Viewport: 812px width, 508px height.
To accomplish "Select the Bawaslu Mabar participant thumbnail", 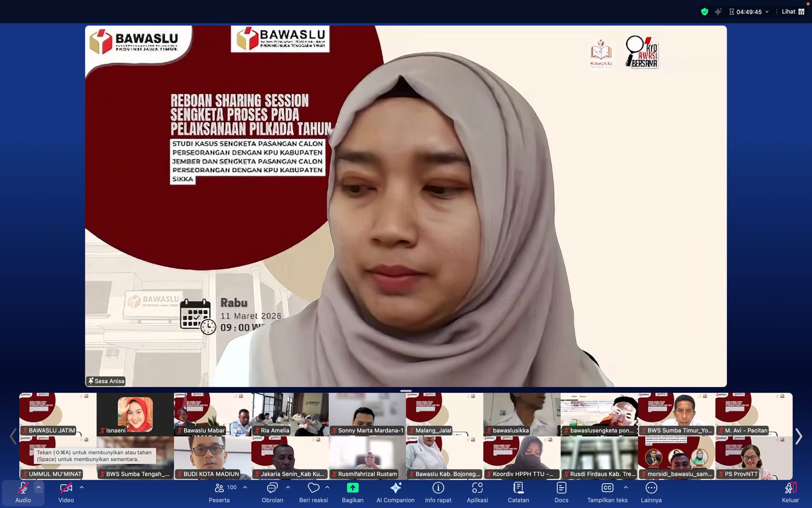I will coord(213,414).
